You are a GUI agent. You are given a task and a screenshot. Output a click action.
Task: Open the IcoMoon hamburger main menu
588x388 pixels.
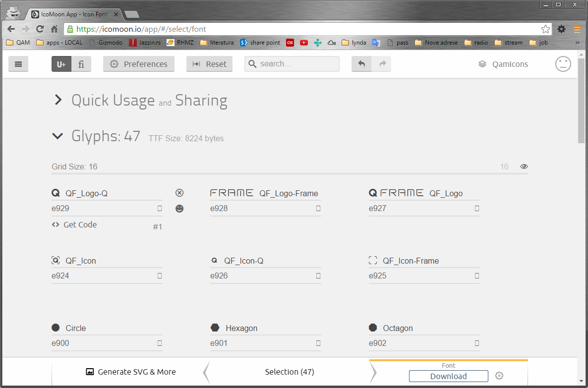18,64
